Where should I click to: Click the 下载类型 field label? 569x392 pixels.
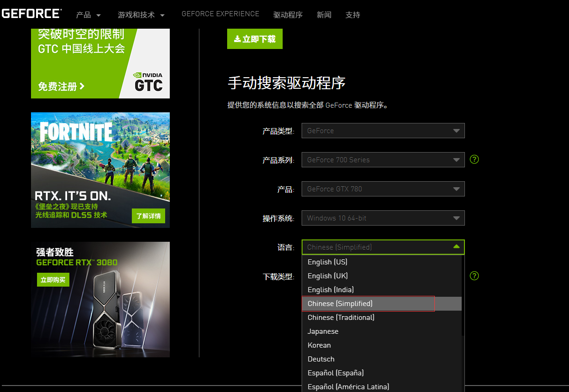(278, 276)
